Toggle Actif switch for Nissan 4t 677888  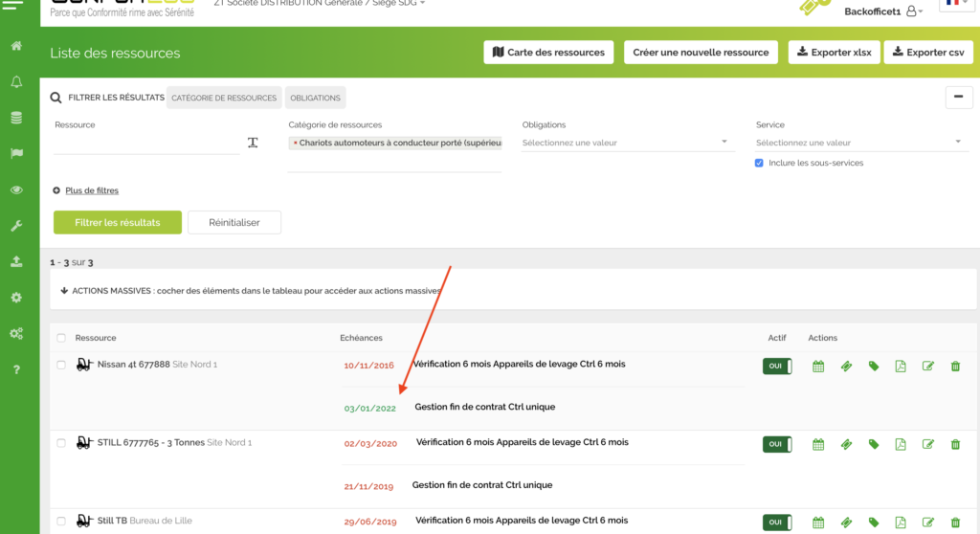tap(776, 366)
